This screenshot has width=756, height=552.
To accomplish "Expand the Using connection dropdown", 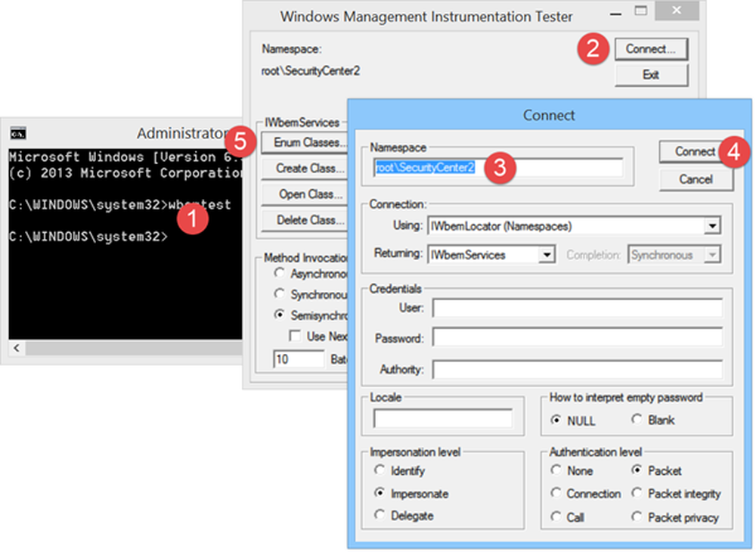I will (711, 225).
